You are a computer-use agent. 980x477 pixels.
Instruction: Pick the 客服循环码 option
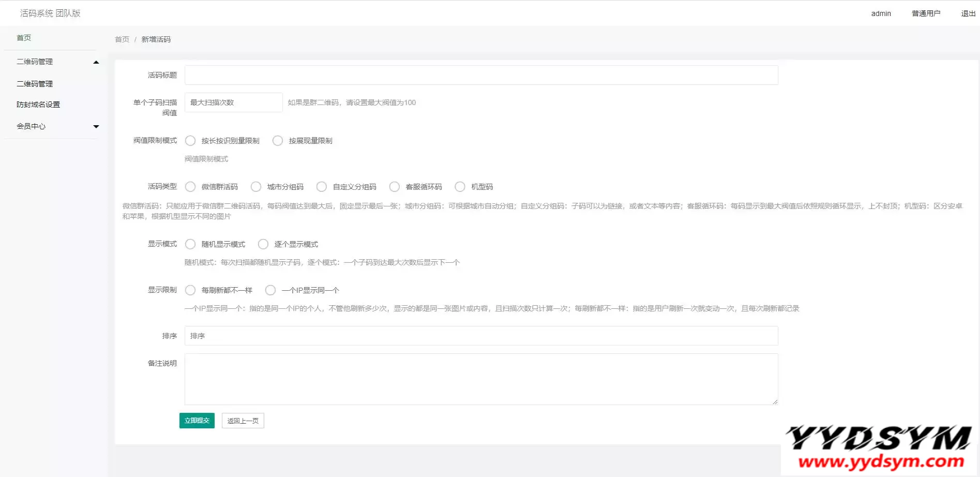point(395,187)
